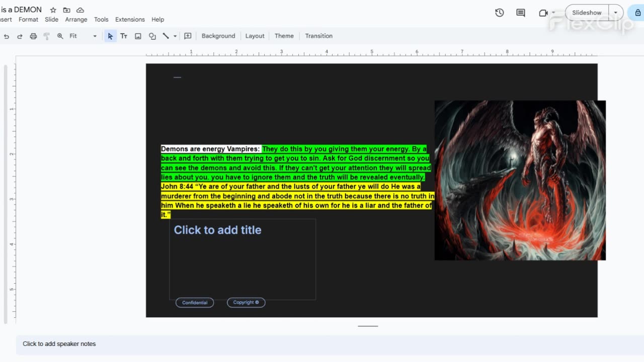Open version history clock icon
Screen dimensions: 644x362
[500, 13]
